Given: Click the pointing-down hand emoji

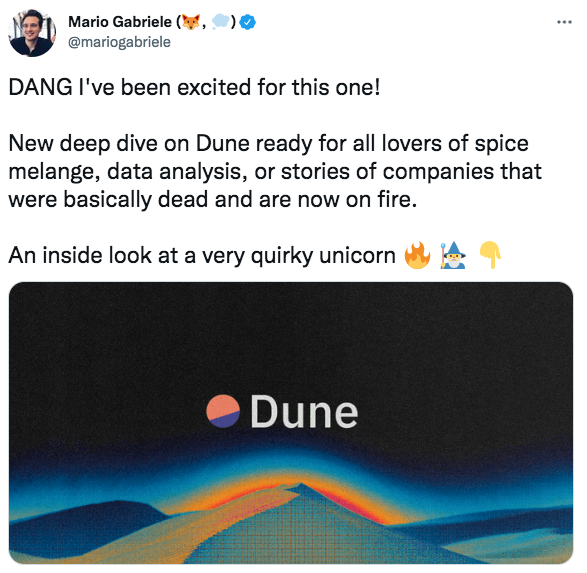Looking at the screenshot, I should 491,255.
